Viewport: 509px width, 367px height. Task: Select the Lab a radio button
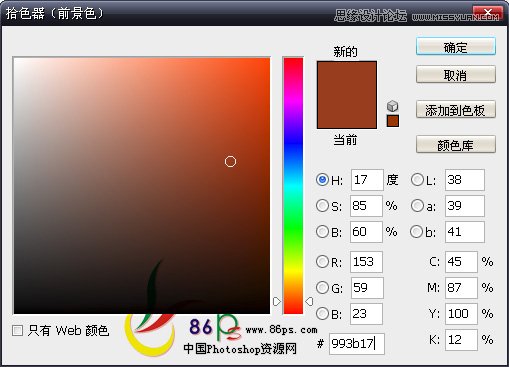(417, 206)
